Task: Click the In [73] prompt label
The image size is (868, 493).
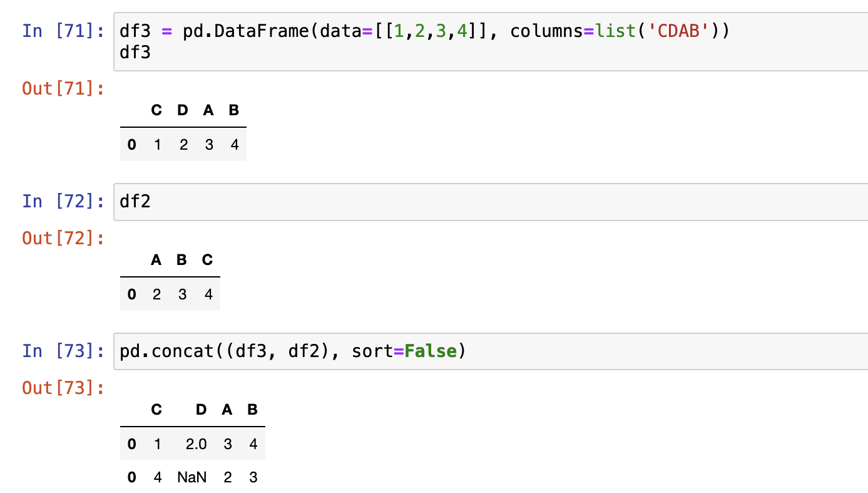Action: (x=63, y=351)
